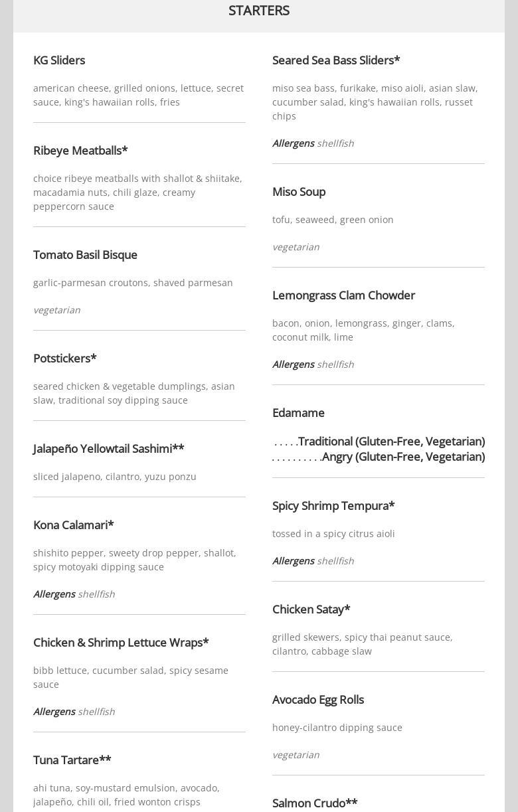Select Miso Soup from the starters

[x=299, y=192]
